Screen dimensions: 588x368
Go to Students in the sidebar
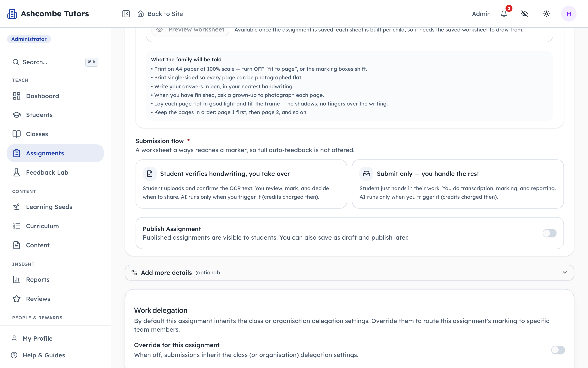[55, 115]
